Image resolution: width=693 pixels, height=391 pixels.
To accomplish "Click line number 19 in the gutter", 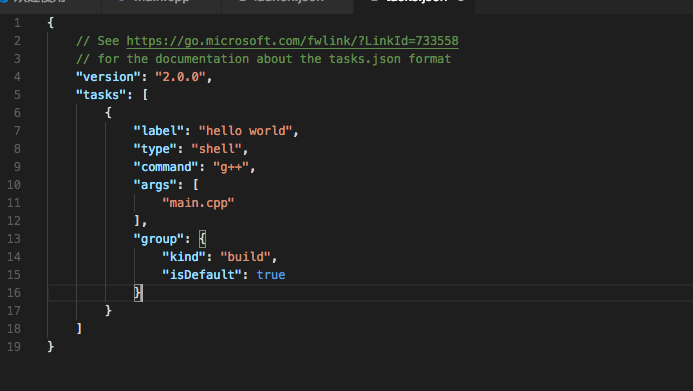I will [14, 347].
